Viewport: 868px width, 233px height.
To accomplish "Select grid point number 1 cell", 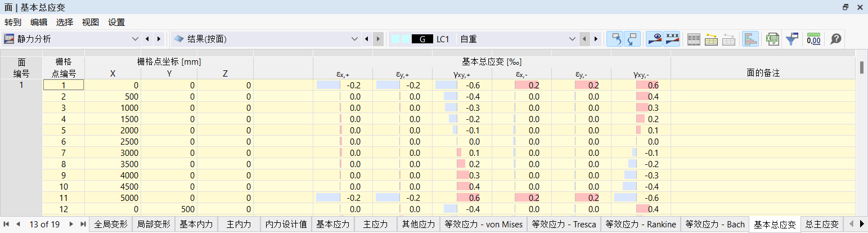I will click(x=64, y=85).
